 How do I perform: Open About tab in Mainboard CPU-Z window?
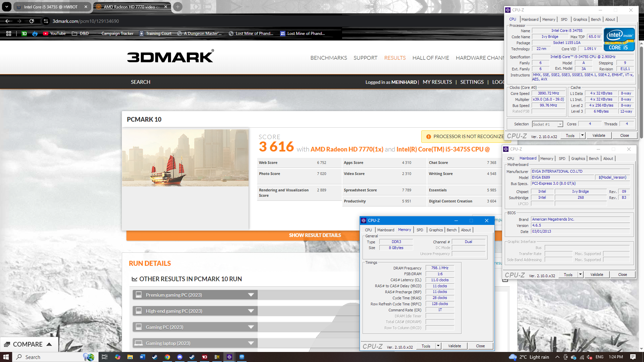pos(608,159)
